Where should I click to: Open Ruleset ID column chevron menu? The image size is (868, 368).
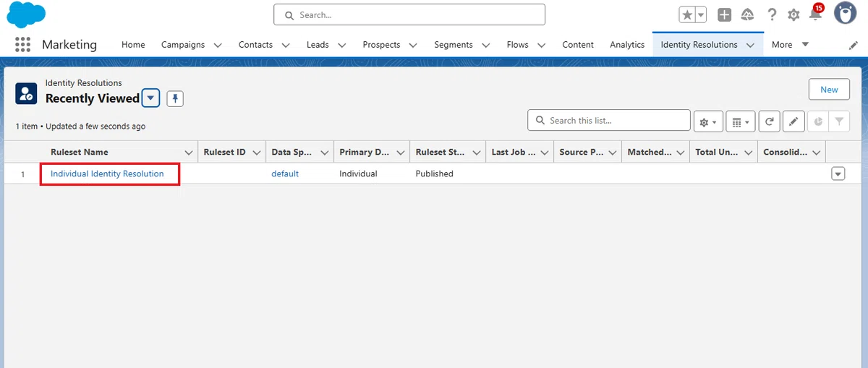click(257, 153)
